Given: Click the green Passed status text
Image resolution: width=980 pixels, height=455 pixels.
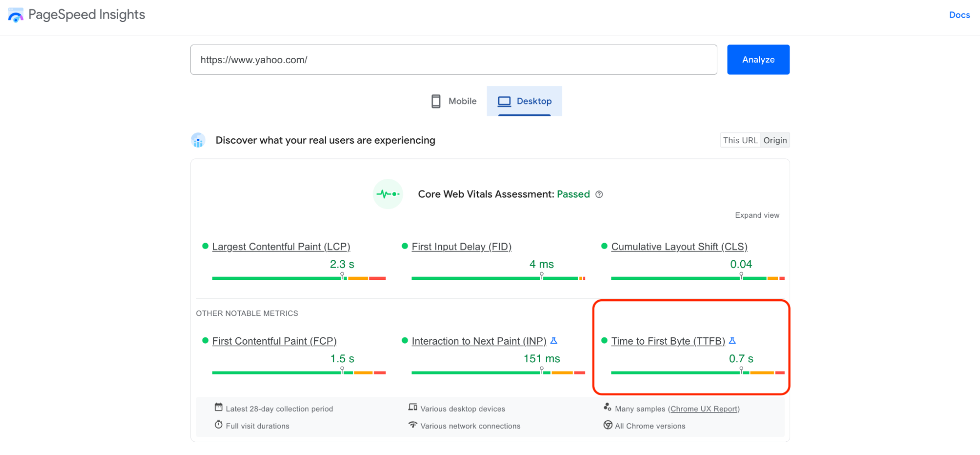Looking at the screenshot, I should tap(573, 194).
